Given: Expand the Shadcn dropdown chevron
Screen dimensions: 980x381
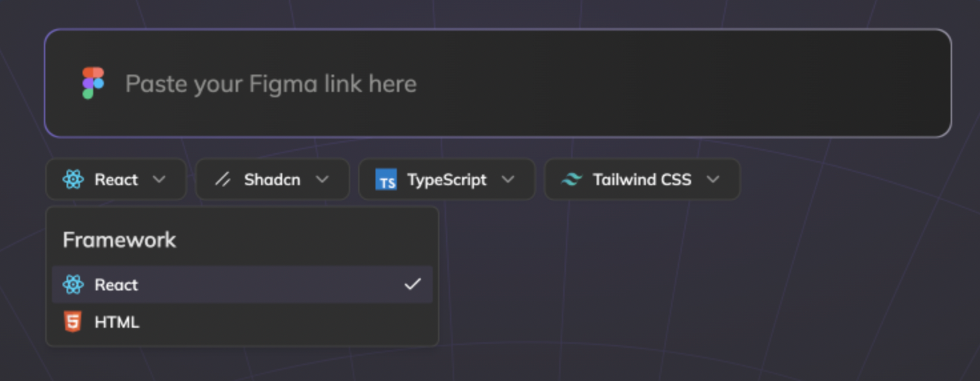Looking at the screenshot, I should point(322,179).
